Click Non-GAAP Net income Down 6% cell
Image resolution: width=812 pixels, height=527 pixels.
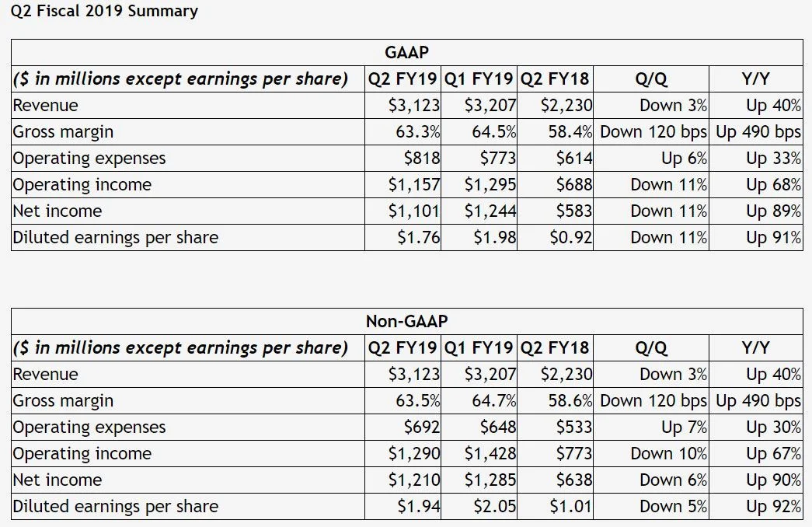(651, 480)
